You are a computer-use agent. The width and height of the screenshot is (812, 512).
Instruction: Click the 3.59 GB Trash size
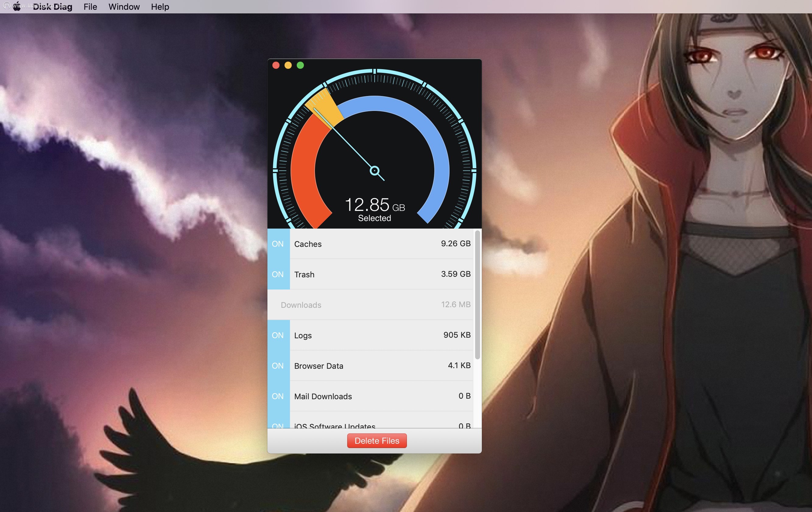[456, 274]
